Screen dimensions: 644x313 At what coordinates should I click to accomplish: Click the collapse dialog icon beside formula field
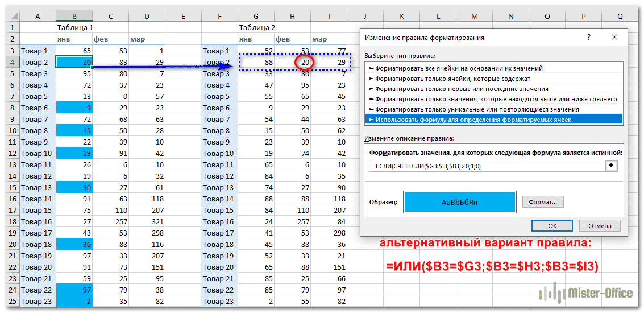tap(612, 166)
